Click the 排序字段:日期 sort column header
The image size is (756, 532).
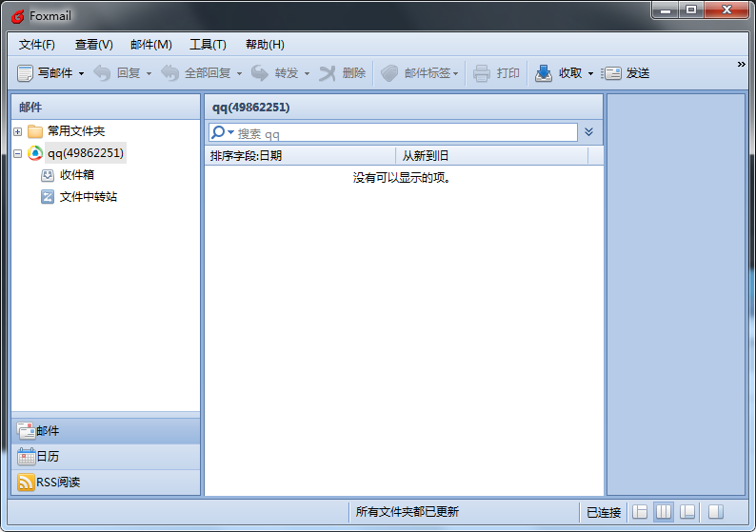point(299,156)
